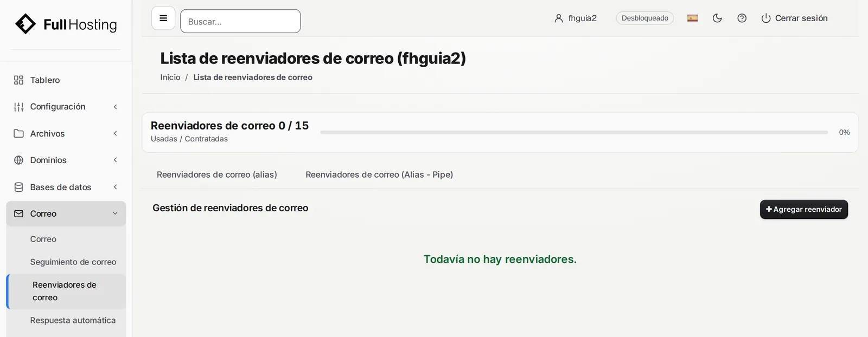Image resolution: width=868 pixels, height=337 pixels.
Task: Click 'Gestión de reenviadores de correo' heading
Action: [231, 208]
